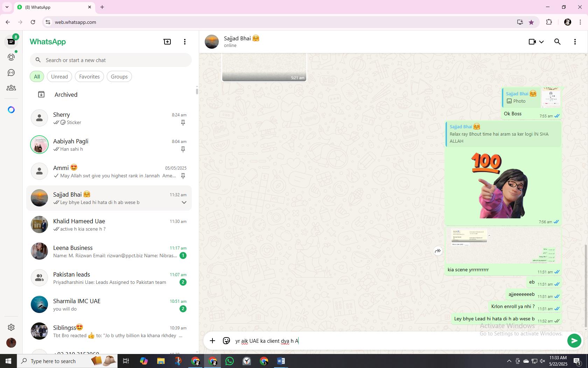
Task: Start a new chat with the plus icon
Action: 167,42
